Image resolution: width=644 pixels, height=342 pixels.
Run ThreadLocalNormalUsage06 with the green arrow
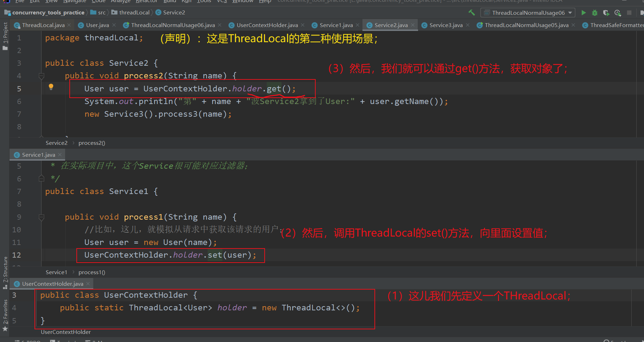click(583, 13)
